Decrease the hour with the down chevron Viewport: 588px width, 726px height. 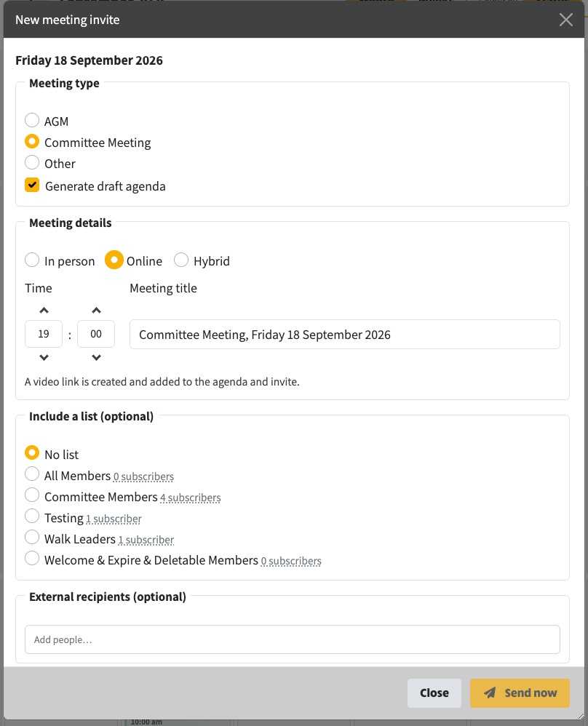point(44,357)
